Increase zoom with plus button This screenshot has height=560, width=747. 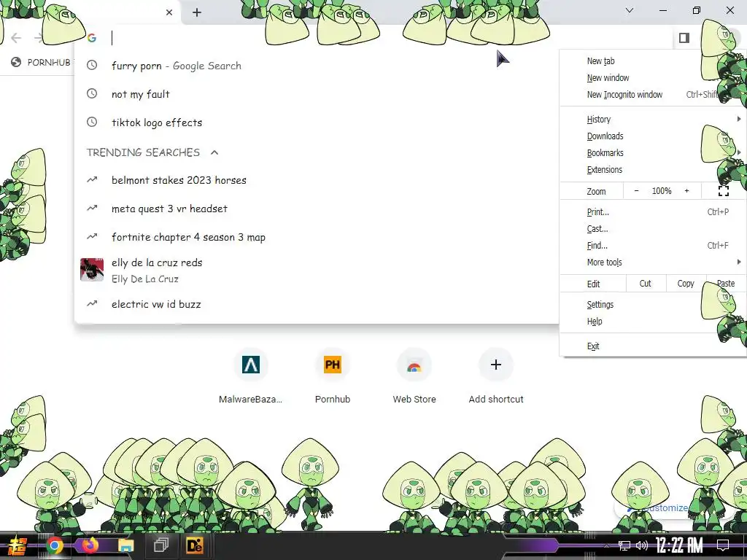pyautogui.click(x=686, y=191)
